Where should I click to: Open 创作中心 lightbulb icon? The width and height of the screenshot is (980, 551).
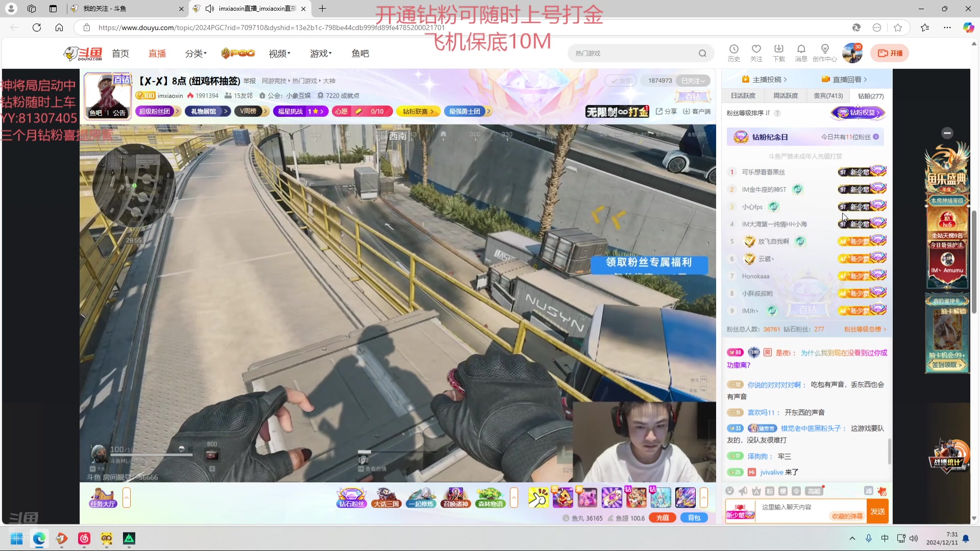click(825, 49)
